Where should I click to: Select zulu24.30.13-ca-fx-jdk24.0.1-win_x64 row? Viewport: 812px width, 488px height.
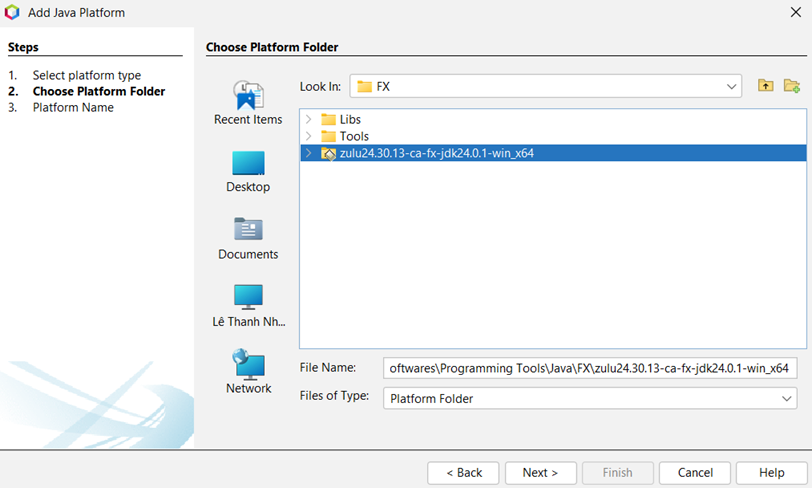click(x=553, y=153)
